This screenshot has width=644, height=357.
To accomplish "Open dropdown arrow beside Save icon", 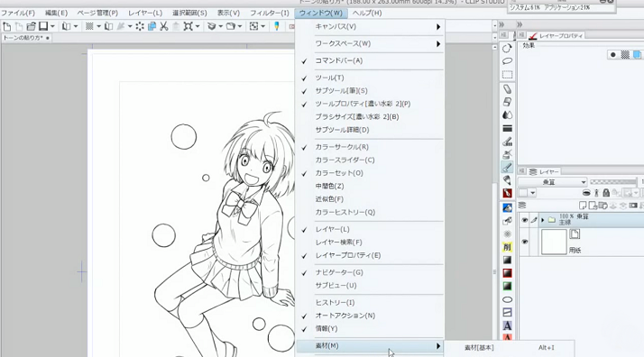I will tap(52, 27).
